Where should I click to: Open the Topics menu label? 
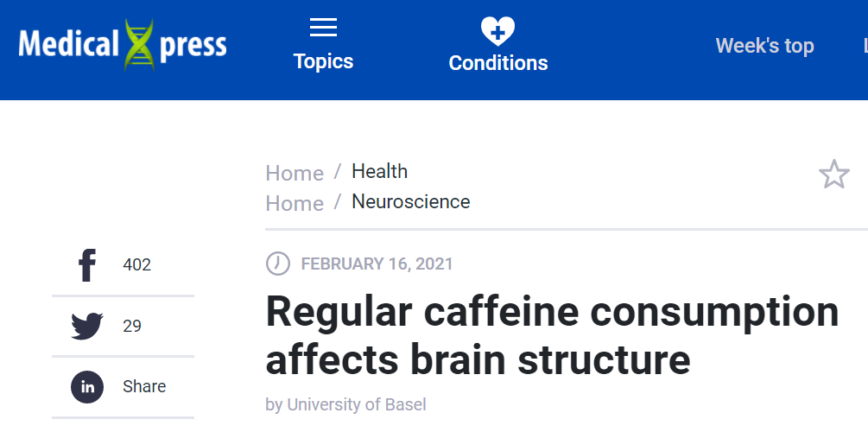[x=323, y=61]
